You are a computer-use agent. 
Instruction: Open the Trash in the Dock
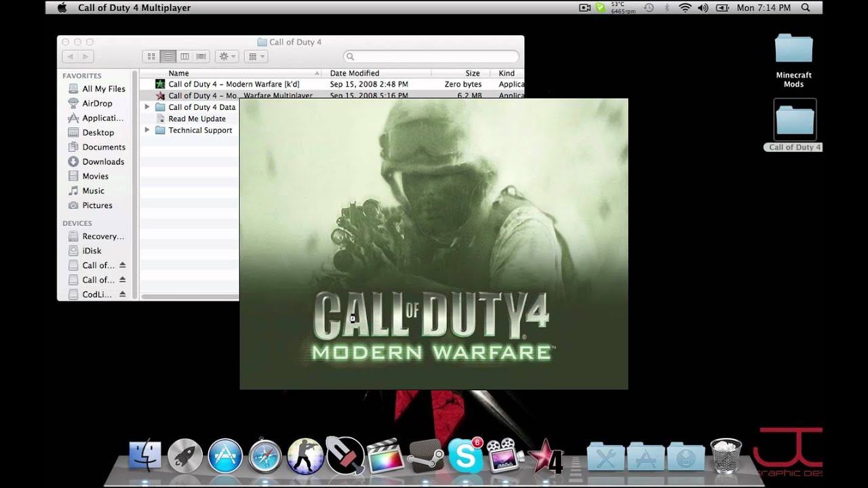tap(726, 455)
